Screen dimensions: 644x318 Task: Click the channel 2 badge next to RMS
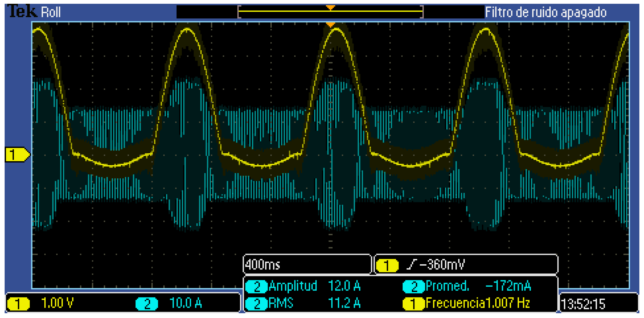[x=256, y=304]
